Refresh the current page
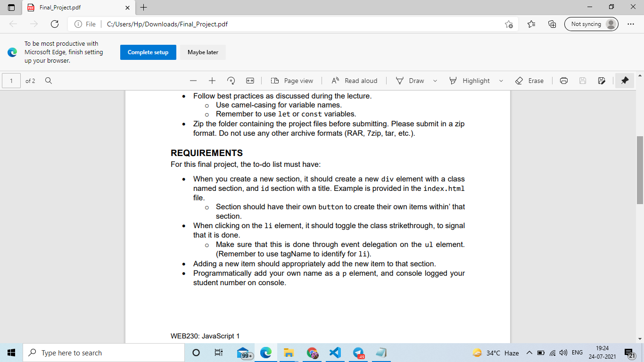 point(55,24)
